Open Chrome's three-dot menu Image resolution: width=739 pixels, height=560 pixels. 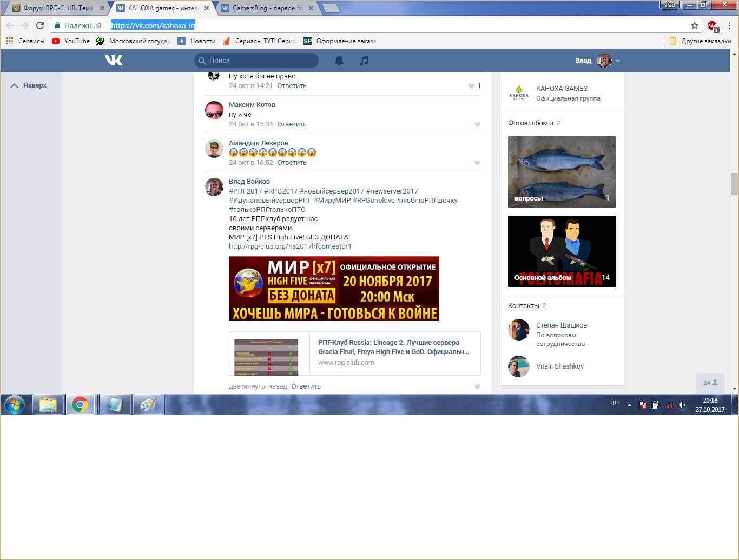pyautogui.click(x=729, y=25)
